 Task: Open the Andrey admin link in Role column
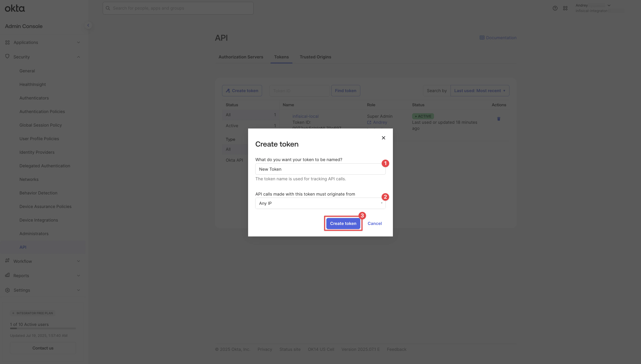coord(380,122)
